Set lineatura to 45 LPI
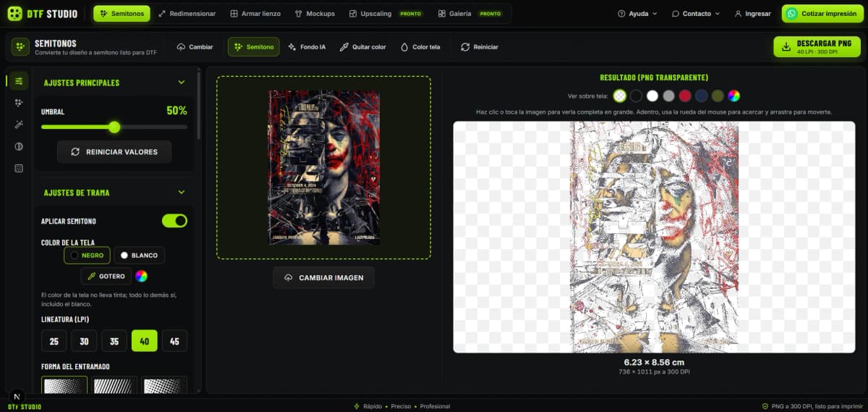 [x=174, y=341]
